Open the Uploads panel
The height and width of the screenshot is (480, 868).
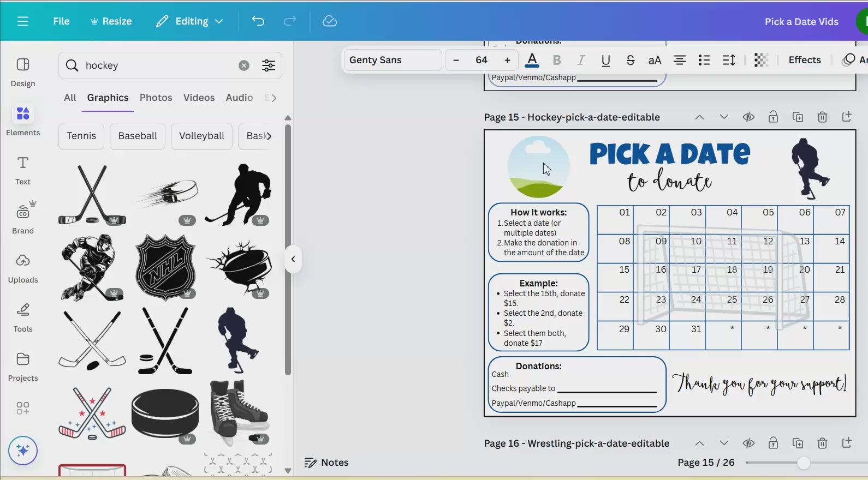point(23,268)
